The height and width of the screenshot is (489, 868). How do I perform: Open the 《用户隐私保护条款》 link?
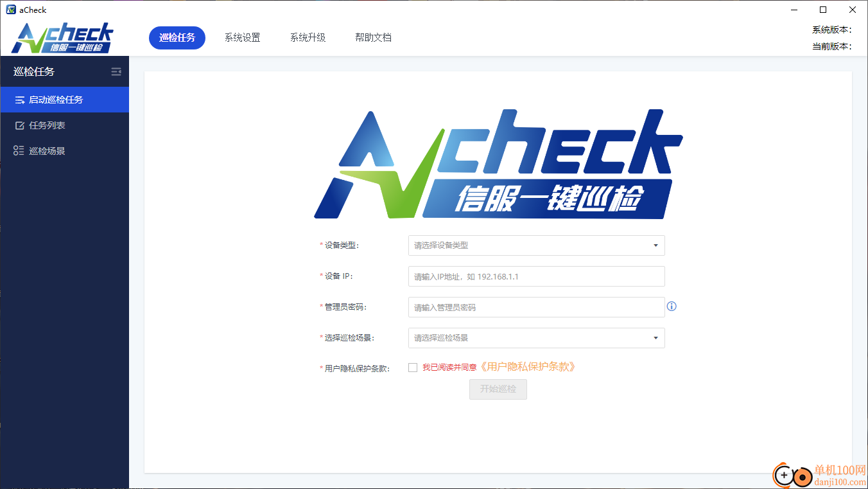coord(527,367)
